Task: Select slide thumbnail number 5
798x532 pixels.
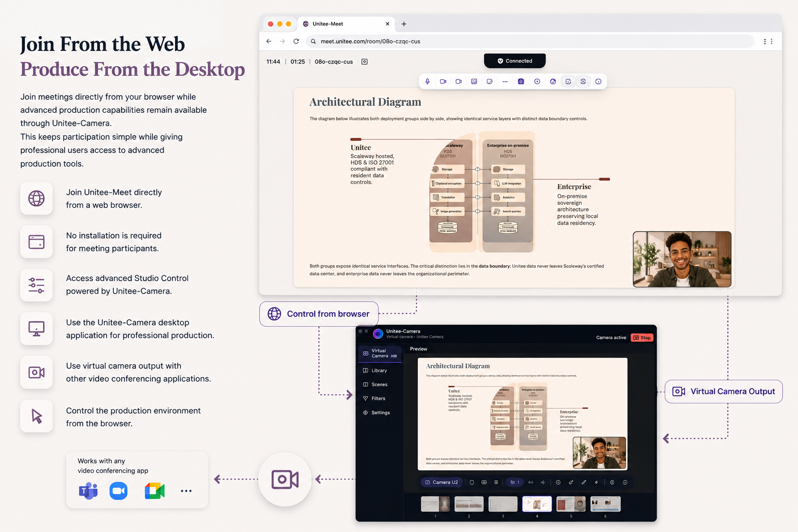Action: [571, 504]
